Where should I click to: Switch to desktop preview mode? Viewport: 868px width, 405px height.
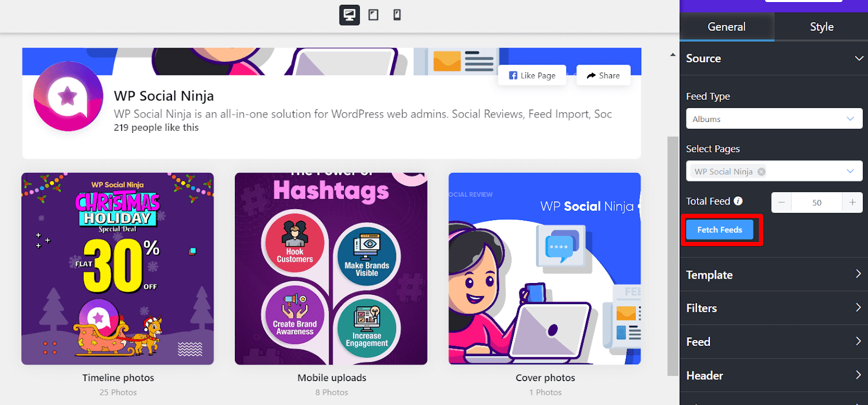[x=349, y=15]
